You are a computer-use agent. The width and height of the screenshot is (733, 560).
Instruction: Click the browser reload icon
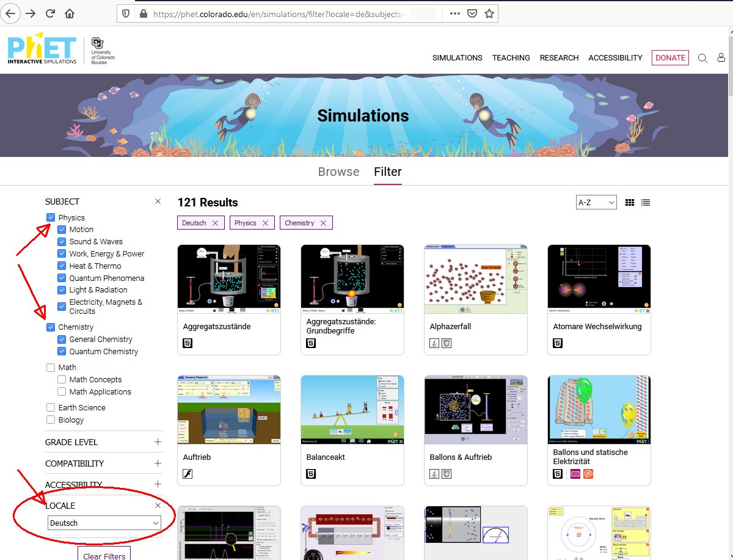[x=50, y=13]
